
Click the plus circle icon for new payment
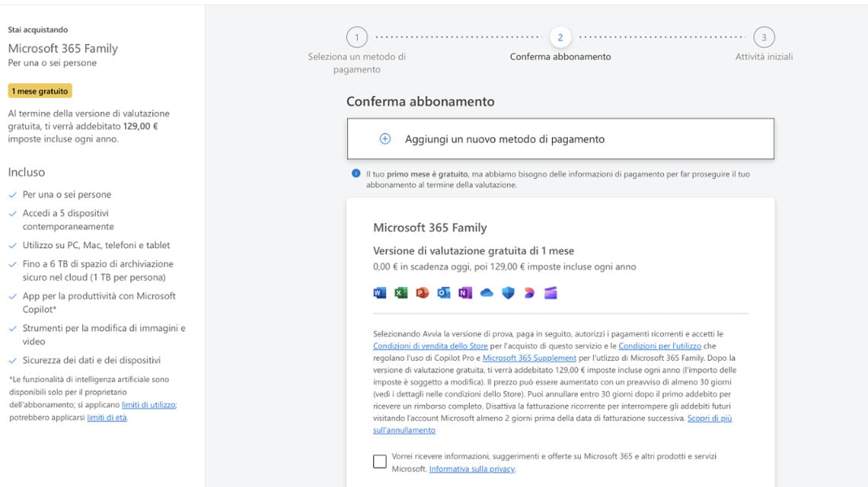(385, 139)
